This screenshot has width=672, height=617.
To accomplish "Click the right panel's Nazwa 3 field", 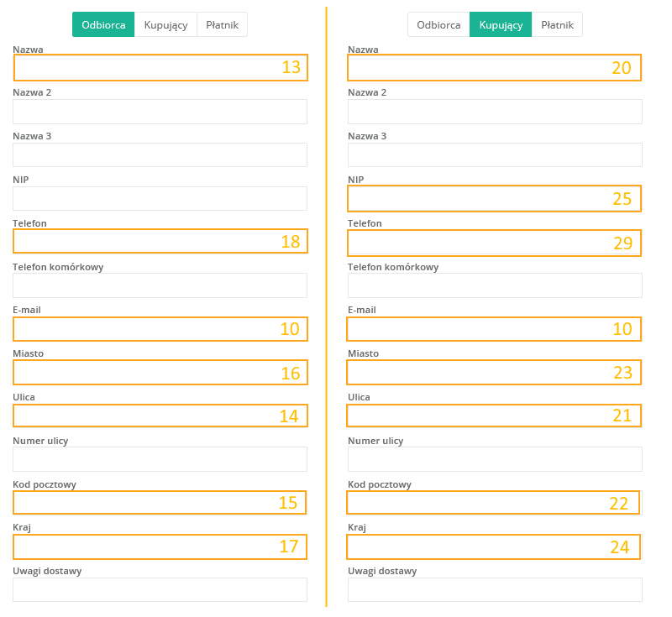I will pos(495,155).
